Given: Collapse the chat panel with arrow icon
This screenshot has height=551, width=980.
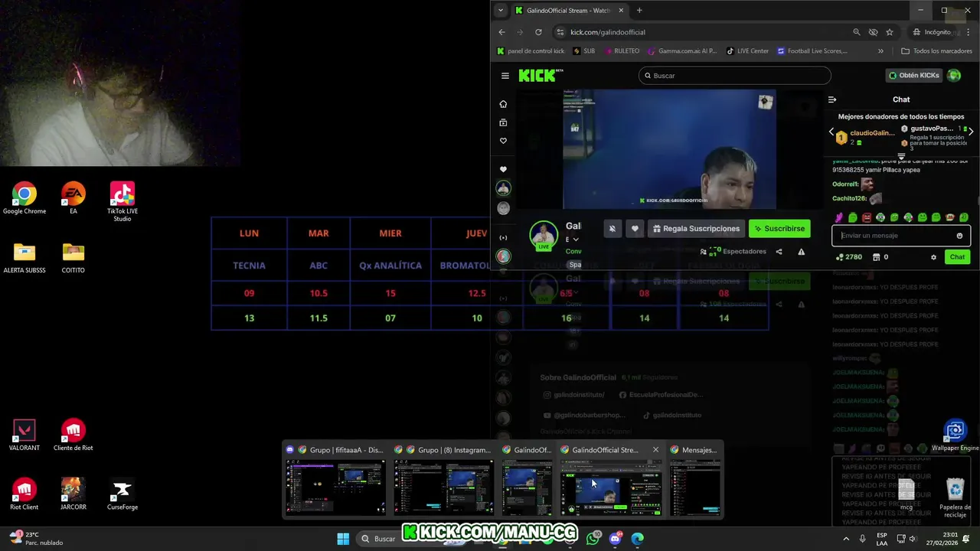Looking at the screenshot, I should point(832,99).
